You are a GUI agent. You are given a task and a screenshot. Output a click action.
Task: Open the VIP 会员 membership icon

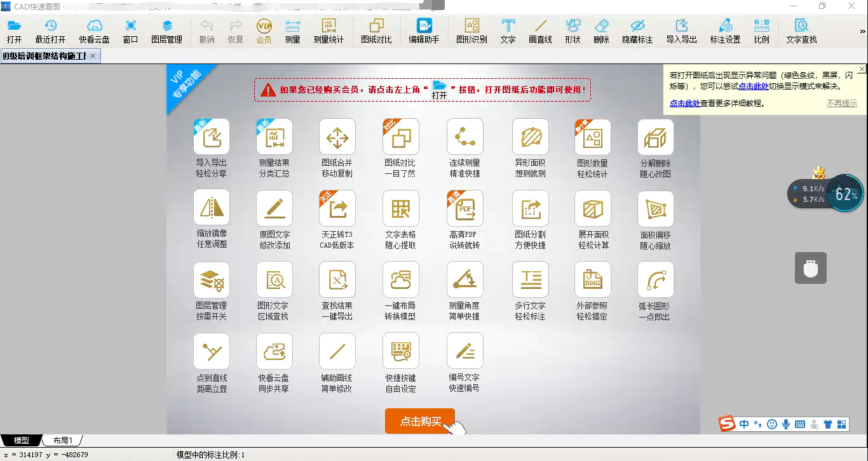tap(264, 31)
